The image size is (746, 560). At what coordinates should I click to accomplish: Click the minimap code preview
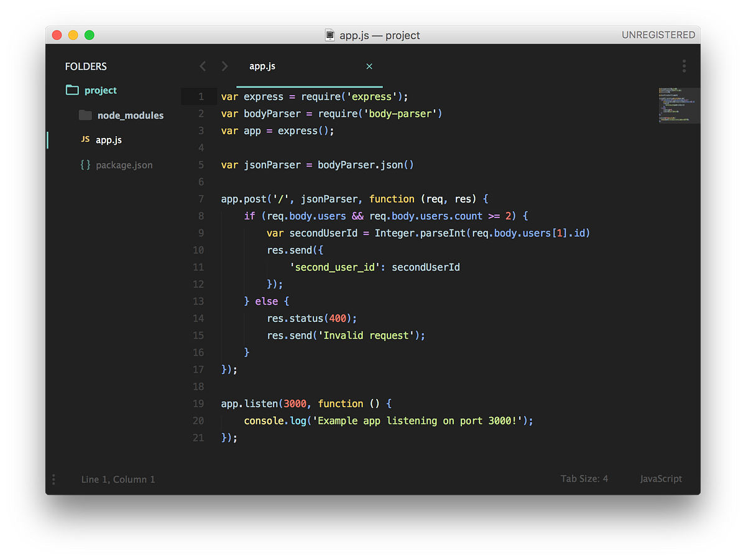pos(679,106)
